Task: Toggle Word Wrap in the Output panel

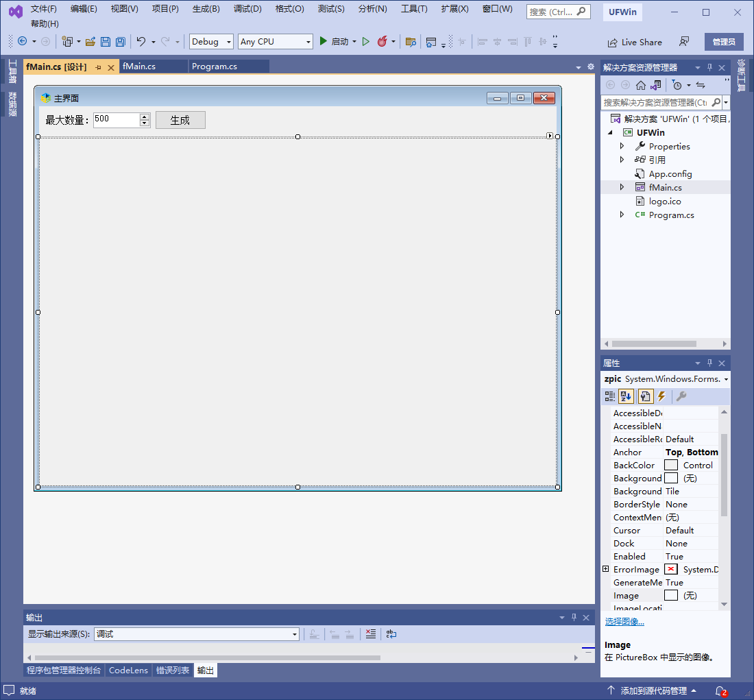Action: [x=391, y=633]
